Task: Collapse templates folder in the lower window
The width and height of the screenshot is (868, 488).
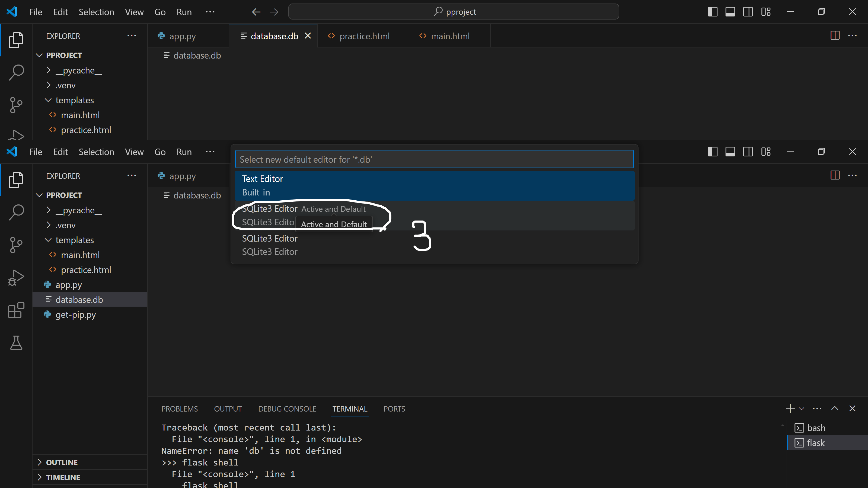Action: coord(48,240)
